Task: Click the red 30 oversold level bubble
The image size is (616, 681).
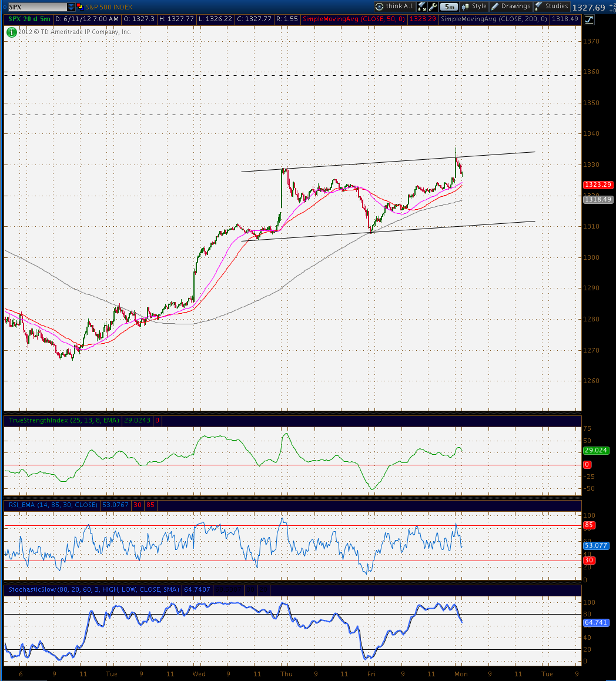Action: (588, 561)
